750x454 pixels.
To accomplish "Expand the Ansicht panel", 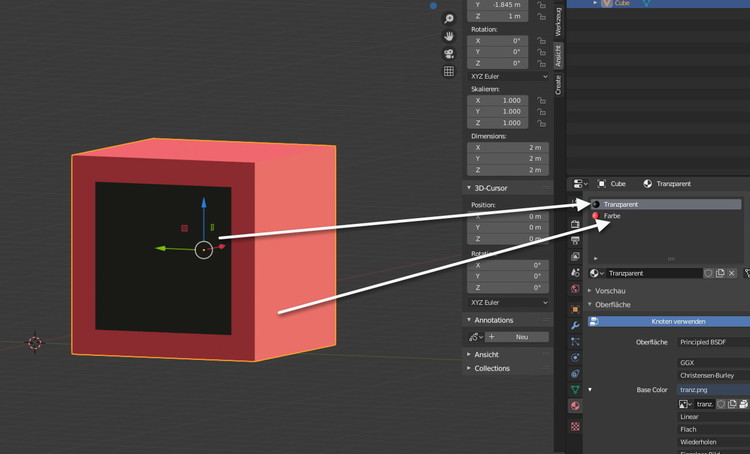I will (x=469, y=354).
